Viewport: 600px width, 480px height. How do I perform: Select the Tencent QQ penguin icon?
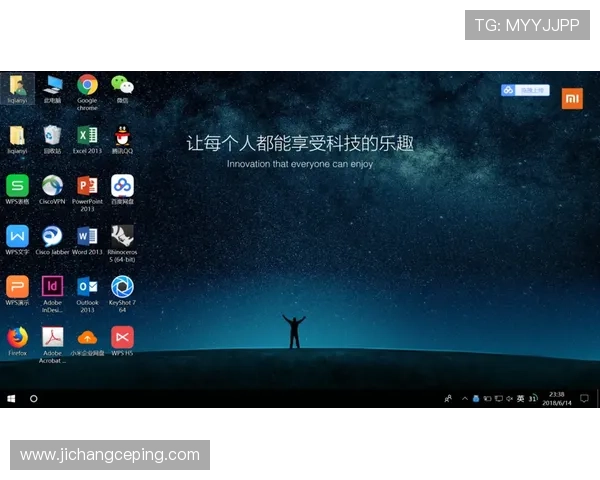click(x=122, y=135)
